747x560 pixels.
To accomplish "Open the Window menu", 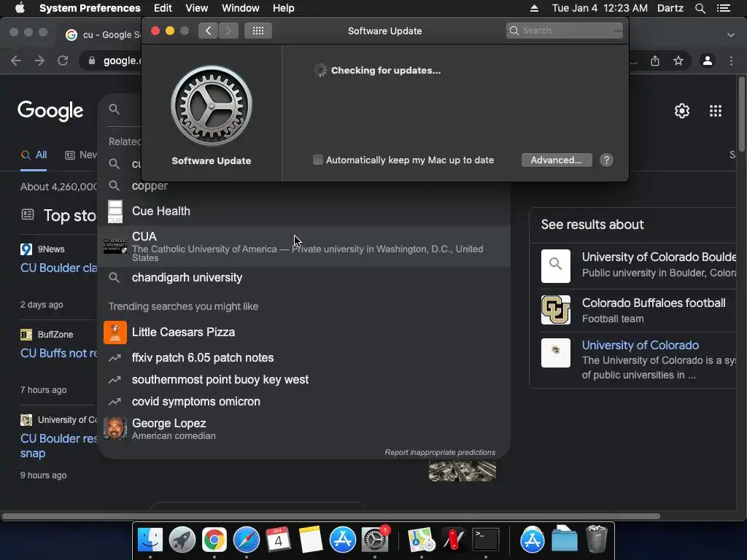I will point(241,8).
